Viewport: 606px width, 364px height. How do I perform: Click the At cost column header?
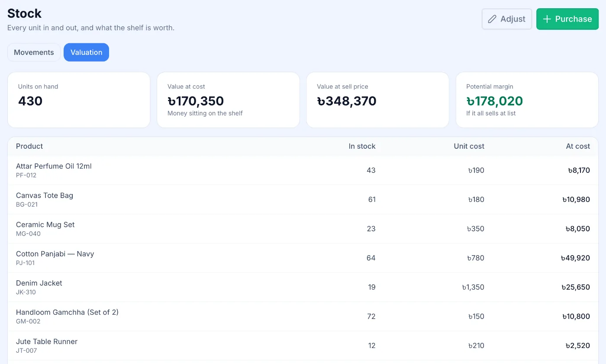(578, 146)
